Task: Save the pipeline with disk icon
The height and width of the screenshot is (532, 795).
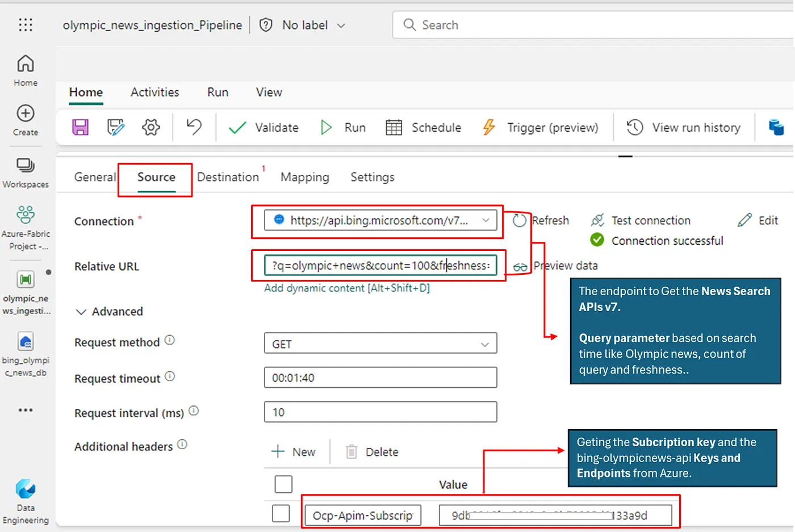Action: (81, 127)
